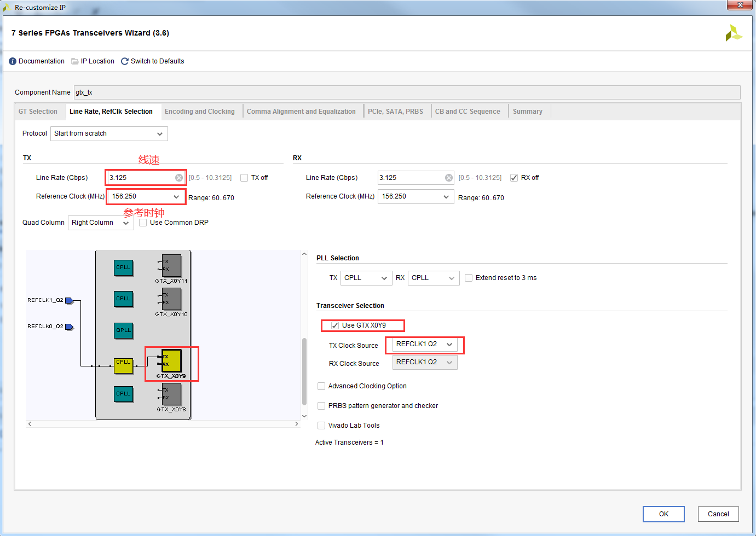Click the Cancel button
The image size is (756, 536).
point(718,514)
